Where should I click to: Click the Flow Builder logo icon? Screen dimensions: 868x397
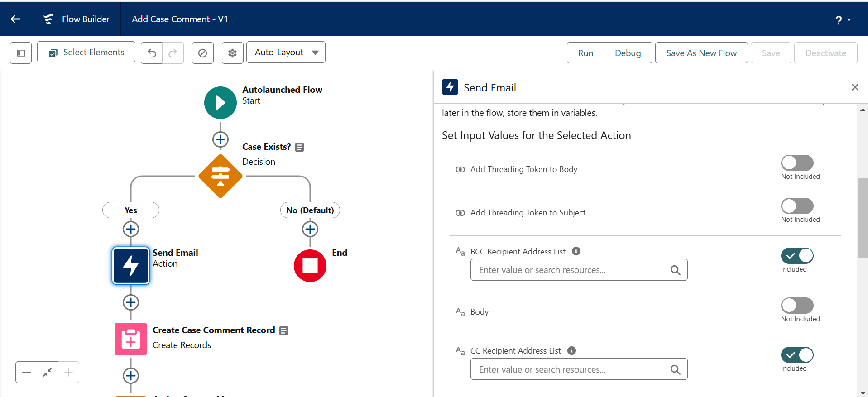click(x=48, y=19)
